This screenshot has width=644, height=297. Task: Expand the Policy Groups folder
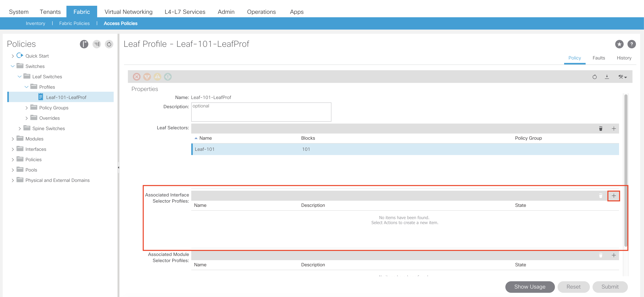click(x=26, y=108)
